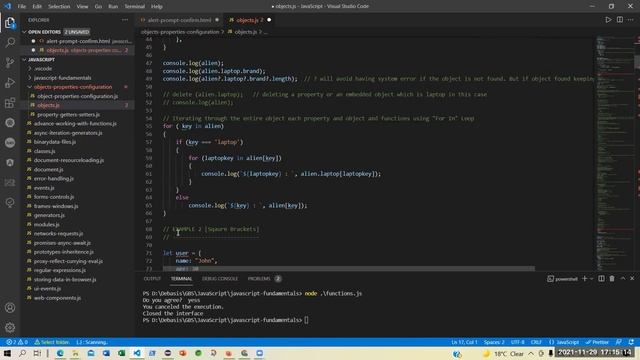Screen dimensions: 640x360
Task: Change end of line sequence CRLF
Action: coord(536,342)
